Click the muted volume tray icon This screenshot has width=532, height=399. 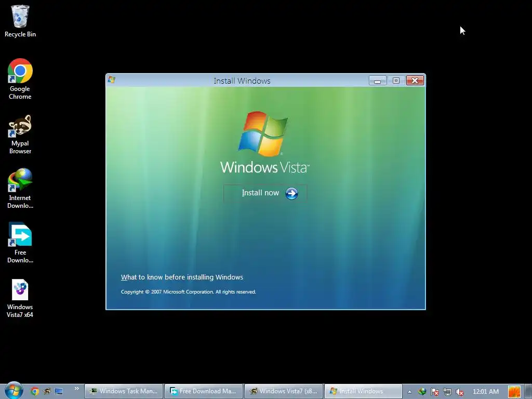point(459,392)
